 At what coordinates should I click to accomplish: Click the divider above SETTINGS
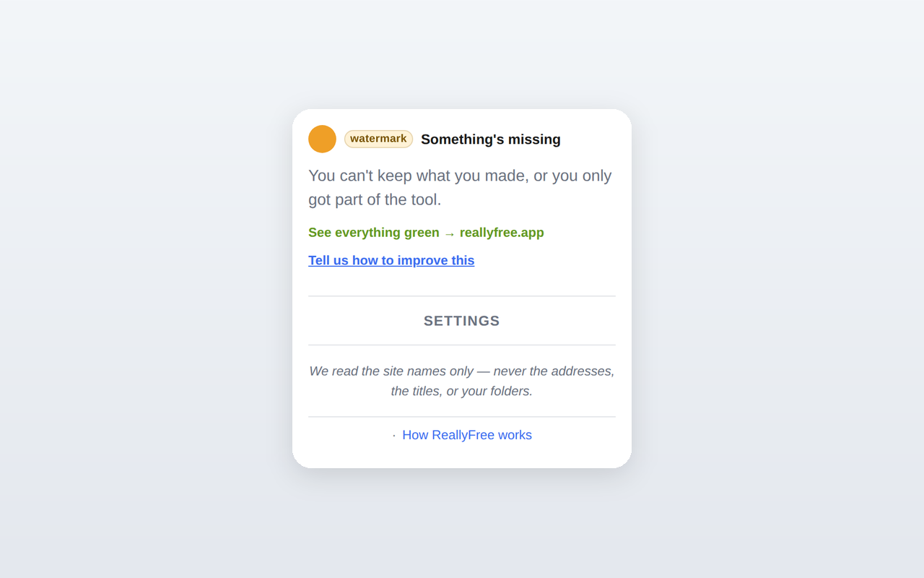point(462,296)
